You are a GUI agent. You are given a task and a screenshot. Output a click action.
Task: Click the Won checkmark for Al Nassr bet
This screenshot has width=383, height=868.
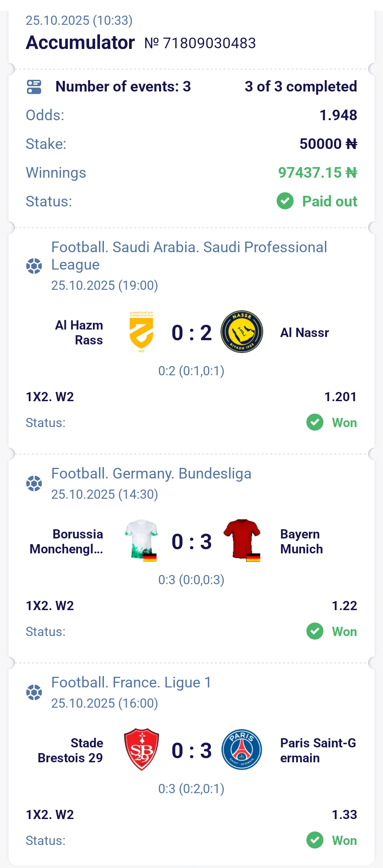(x=315, y=422)
